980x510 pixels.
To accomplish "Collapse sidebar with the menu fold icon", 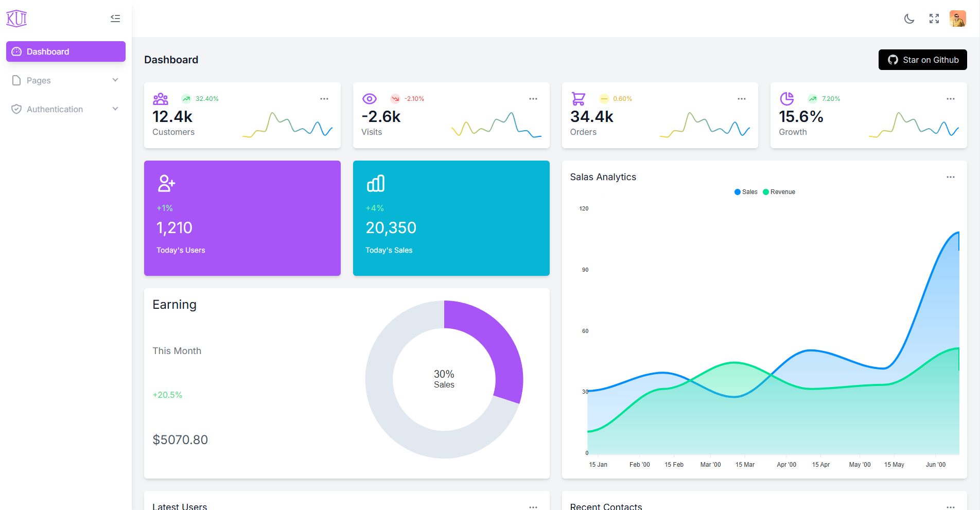I will coord(115,19).
